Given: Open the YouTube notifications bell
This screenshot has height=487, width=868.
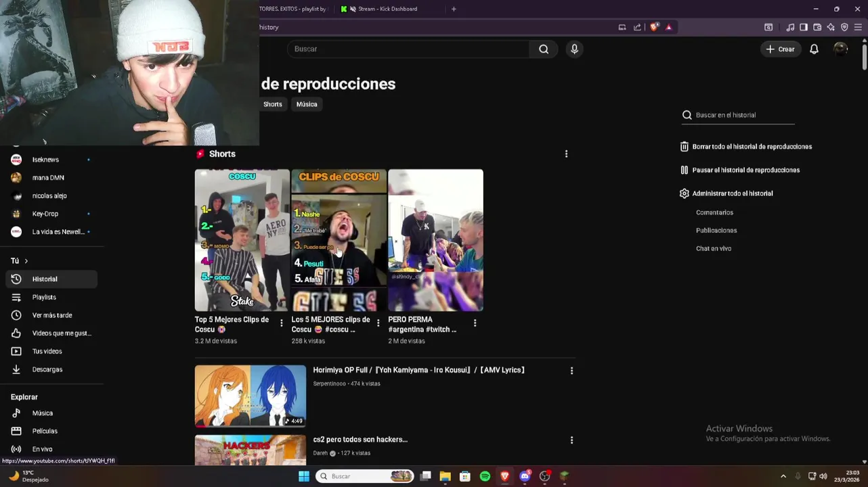Looking at the screenshot, I should tap(814, 49).
